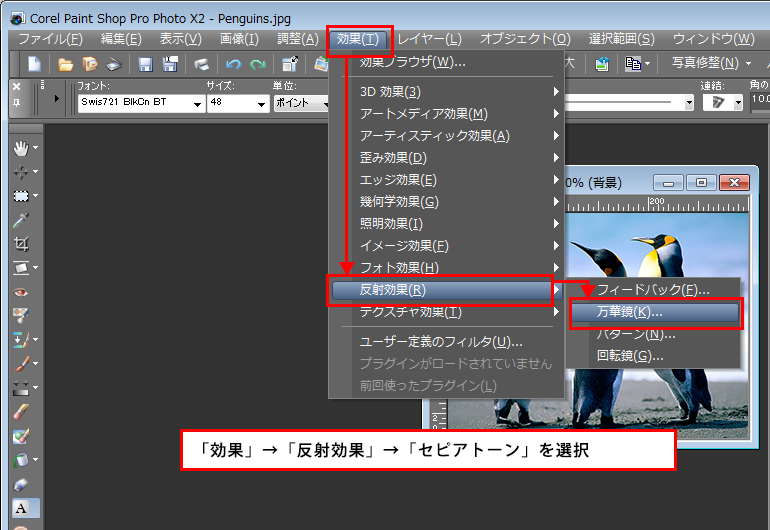Click the Save As double-floppy icon
770x530 pixels.
point(170,64)
